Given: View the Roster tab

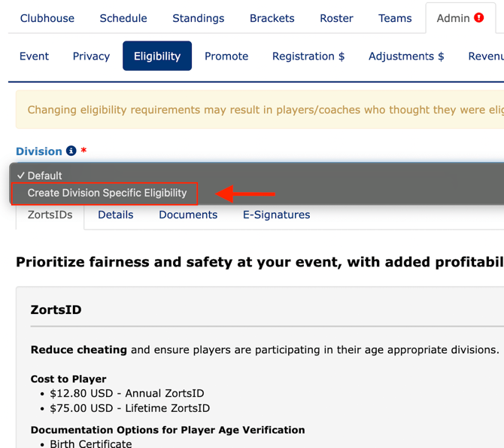Looking at the screenshot, I should [x=336, y=18].
